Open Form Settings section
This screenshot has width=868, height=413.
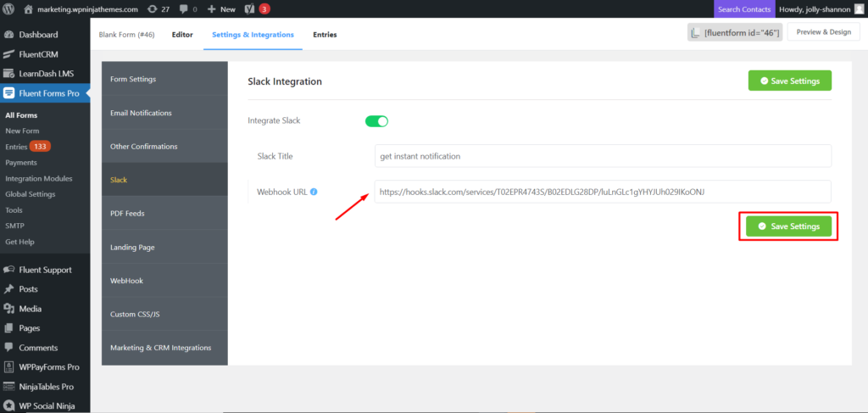point(164,79)
